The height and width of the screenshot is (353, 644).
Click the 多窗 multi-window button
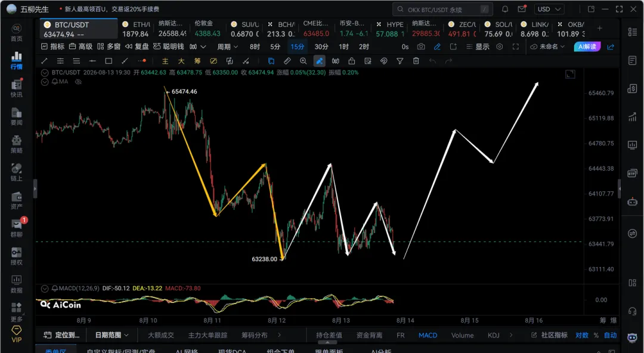coord(109,47)
